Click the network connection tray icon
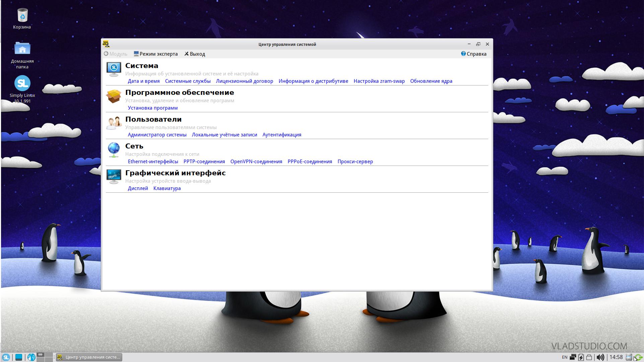The height and width of the screenshot is (362, 644). pyautogui.click(x=573, y=357)
